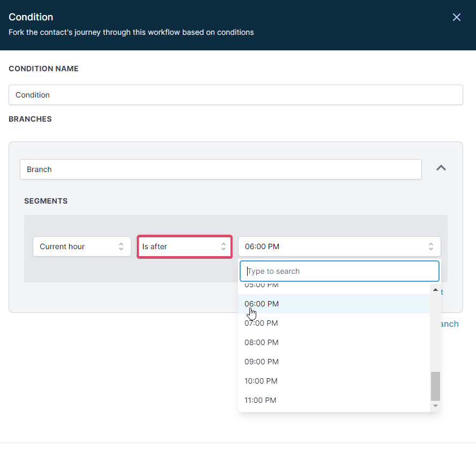Select 07:00 PM from the list

click(x=334, y=323)
